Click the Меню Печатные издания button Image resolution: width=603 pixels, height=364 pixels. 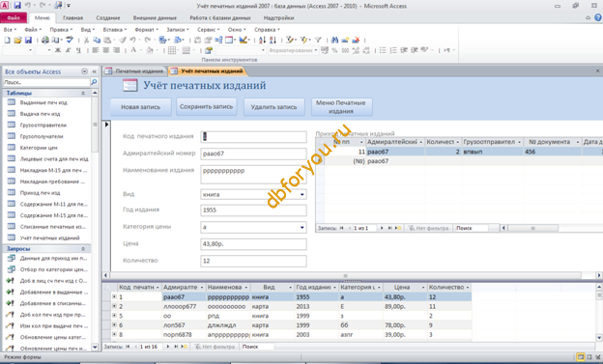click(x=341, y=106)
